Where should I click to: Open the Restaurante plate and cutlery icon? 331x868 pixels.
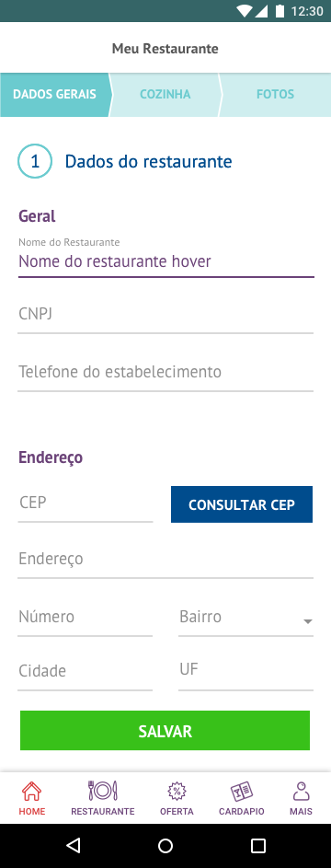coord(103,791)
